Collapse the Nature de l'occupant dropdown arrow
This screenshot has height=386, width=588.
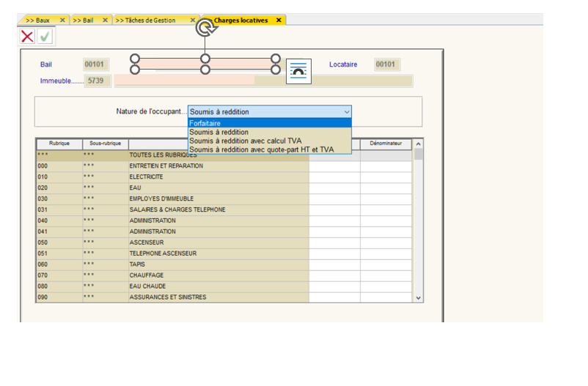tap(347, 112)
